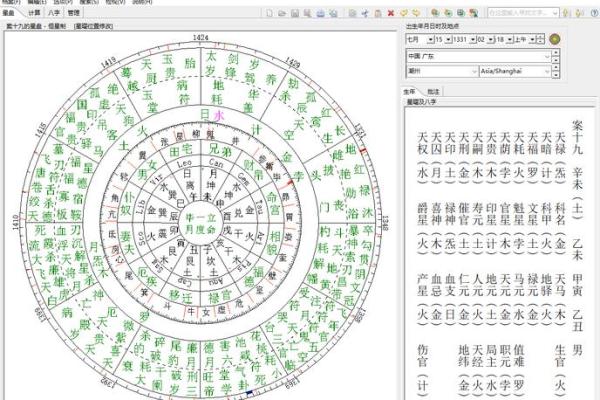This screenshot has height=400, width=600.
Task: Switch to the 批注 tab
Action: click(x=433, y=90)
